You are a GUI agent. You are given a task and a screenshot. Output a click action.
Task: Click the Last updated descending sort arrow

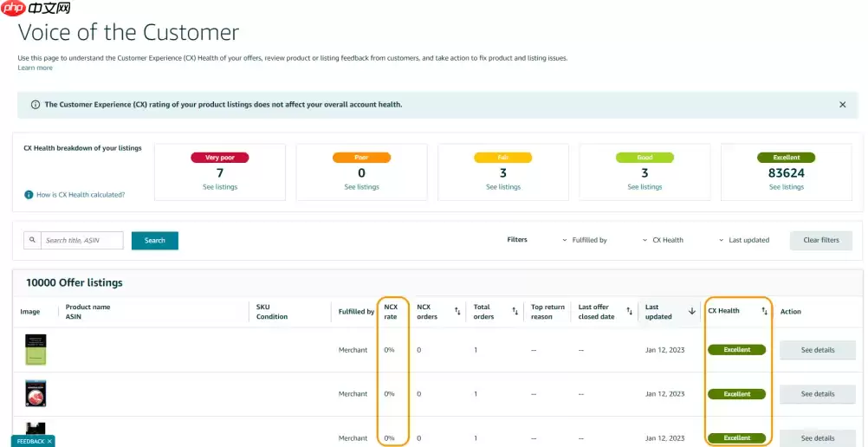(x=691, y=311)
